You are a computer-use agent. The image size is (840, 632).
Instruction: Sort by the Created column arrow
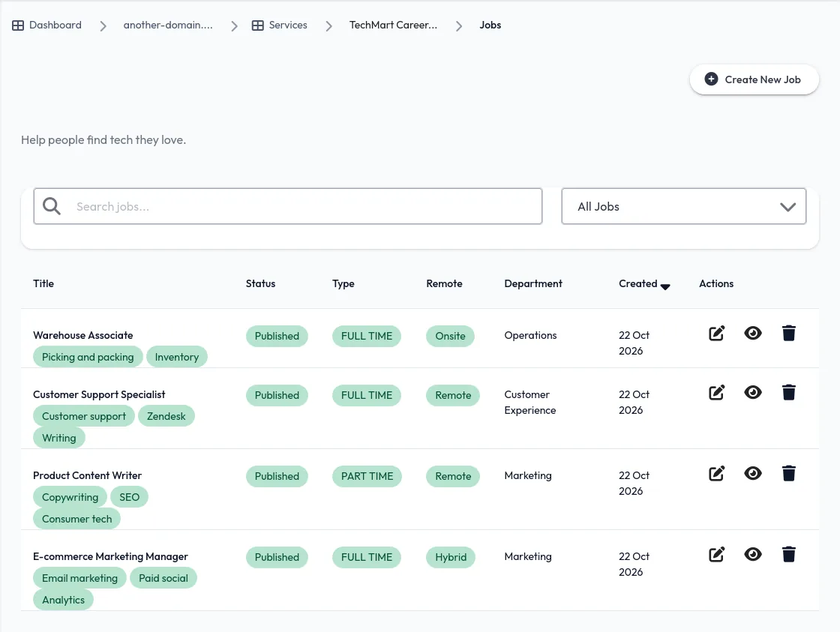pos(665,286)
